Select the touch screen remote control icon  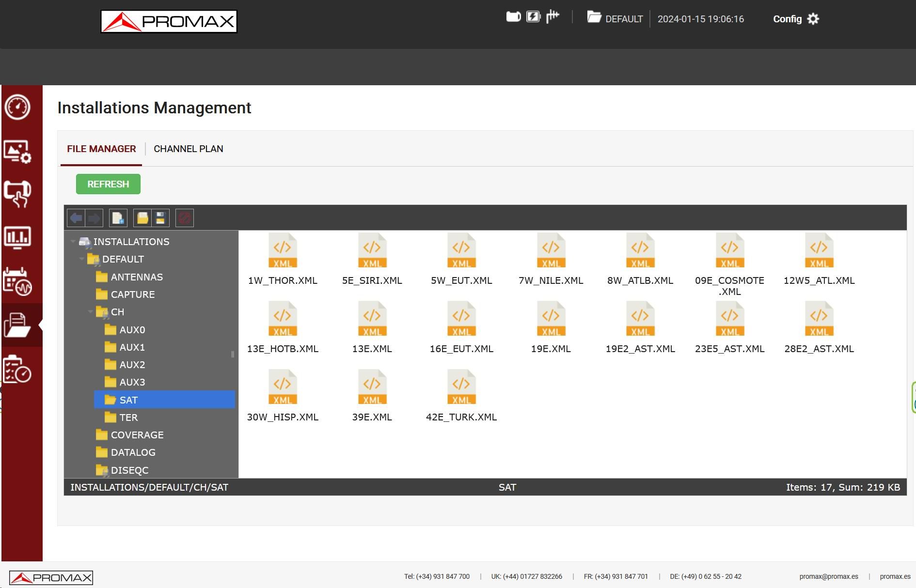pos(18,194)
